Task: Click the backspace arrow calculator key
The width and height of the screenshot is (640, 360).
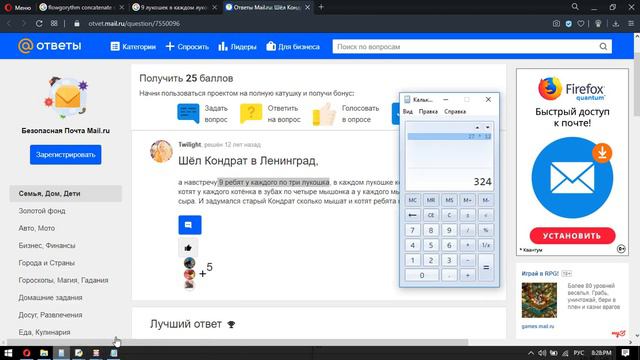Action: click(x=412, y=215)
